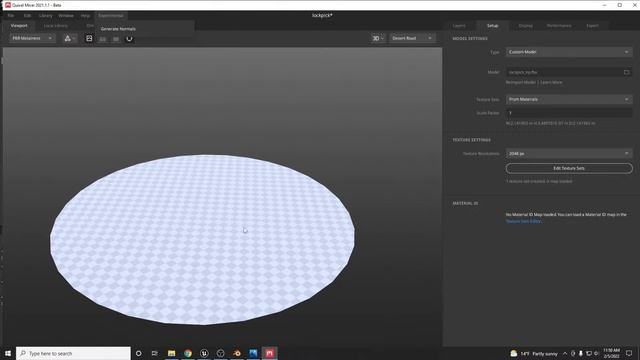Open the weather widget showing Partly sunny
The width and height of the screenshot is (640, 360).
pyautogui.click(x=534, y=353)
